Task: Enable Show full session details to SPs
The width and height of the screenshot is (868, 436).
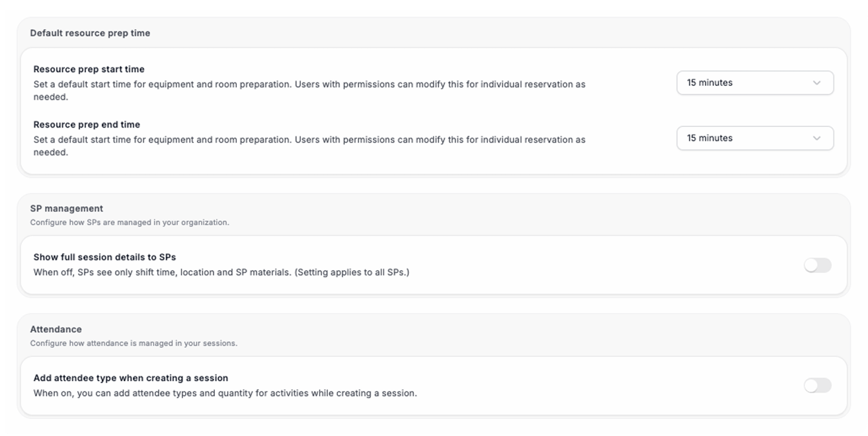Action: (x=818, y=266)
